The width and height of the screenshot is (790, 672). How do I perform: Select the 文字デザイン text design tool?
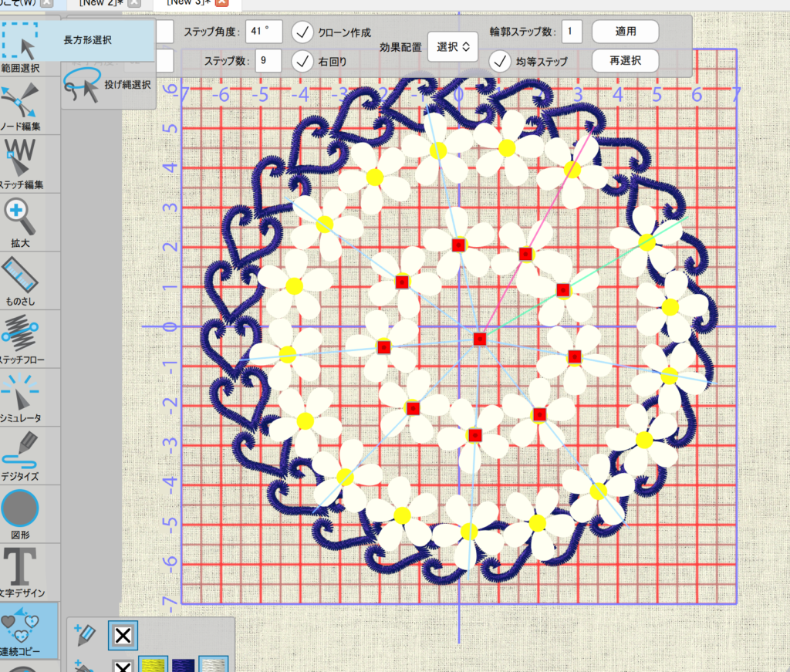30,572
